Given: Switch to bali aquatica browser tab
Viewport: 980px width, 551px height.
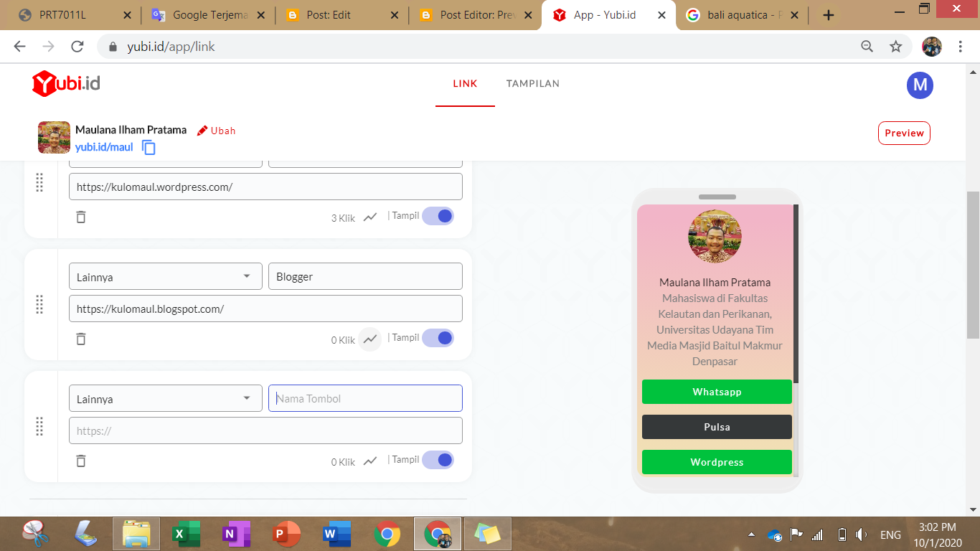Looking at the screenshot, I should pyautogui.click(x=742, y=15).
